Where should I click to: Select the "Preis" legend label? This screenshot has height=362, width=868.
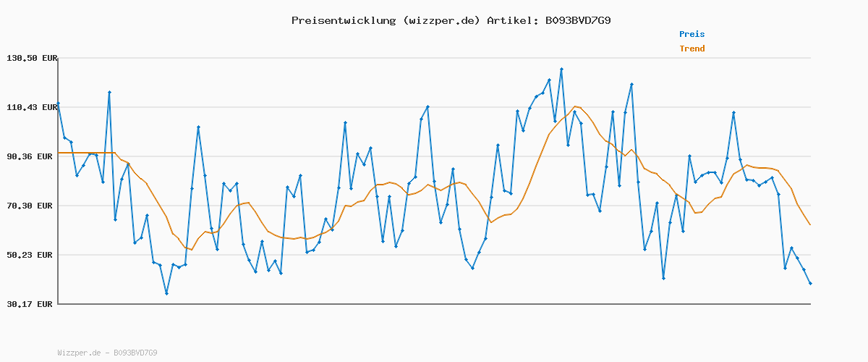[692, 34]
